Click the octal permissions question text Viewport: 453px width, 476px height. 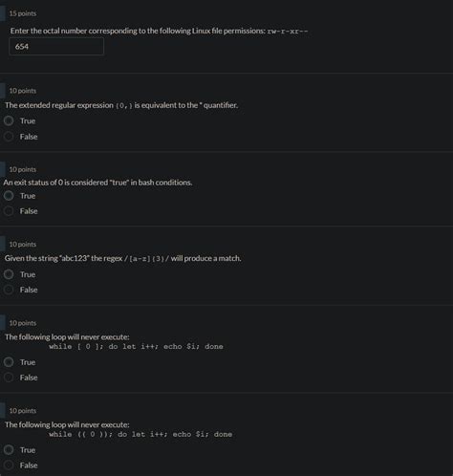pos(159,31)
